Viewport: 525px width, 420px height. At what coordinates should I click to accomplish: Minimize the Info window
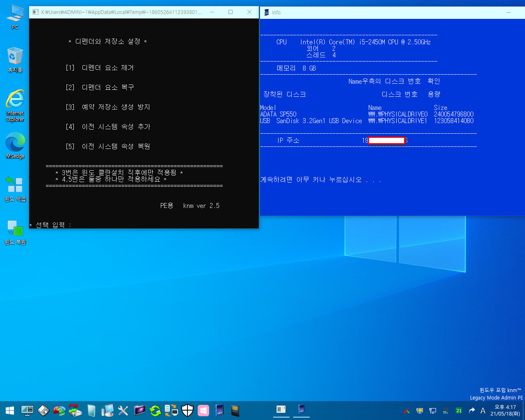click(509, 12)
